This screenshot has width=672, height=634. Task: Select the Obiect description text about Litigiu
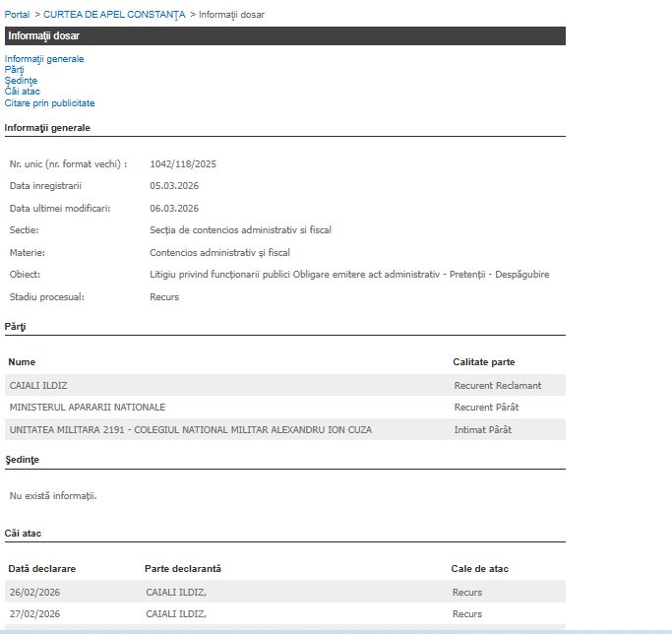[348, 275]
